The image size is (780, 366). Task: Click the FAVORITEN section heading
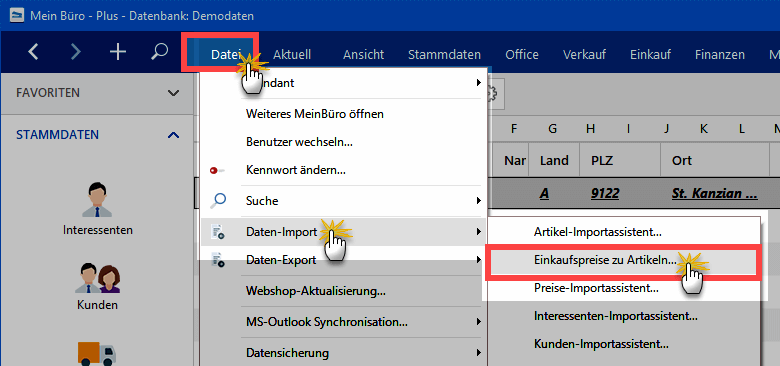pyautogui.click(x=48, y=93)
